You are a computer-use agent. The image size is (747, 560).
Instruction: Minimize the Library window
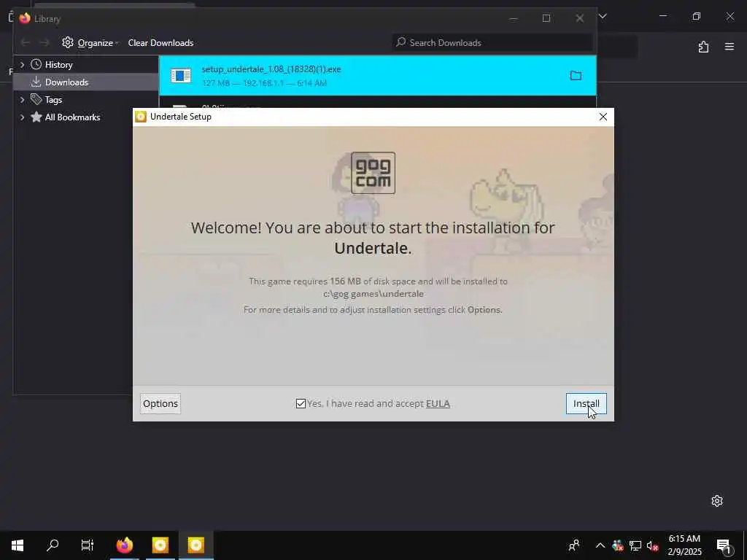pos(513,18)
